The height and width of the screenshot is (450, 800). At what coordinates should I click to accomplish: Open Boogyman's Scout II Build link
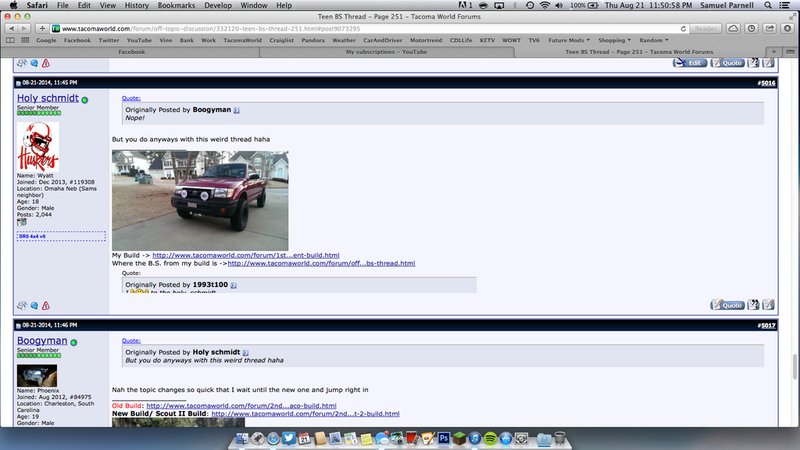click(305, 414)
